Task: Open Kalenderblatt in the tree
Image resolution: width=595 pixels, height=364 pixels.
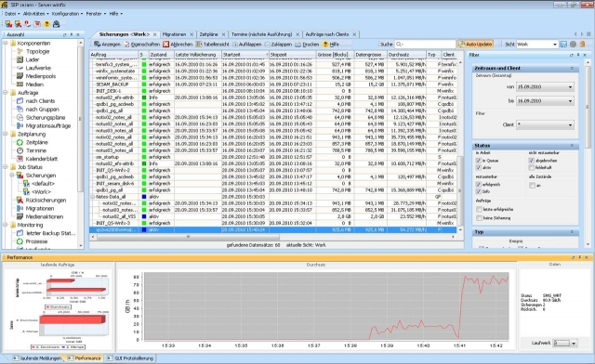Action: coord(41,159)
